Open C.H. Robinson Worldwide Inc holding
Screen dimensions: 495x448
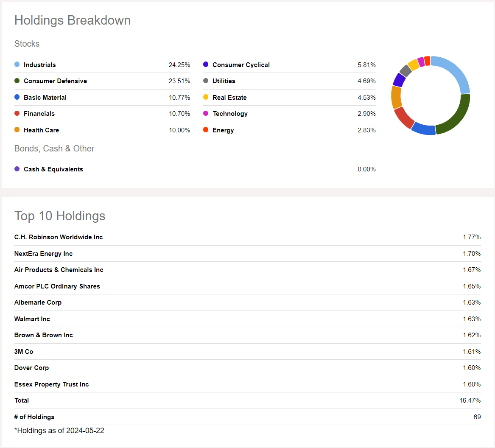click(59, 237)
